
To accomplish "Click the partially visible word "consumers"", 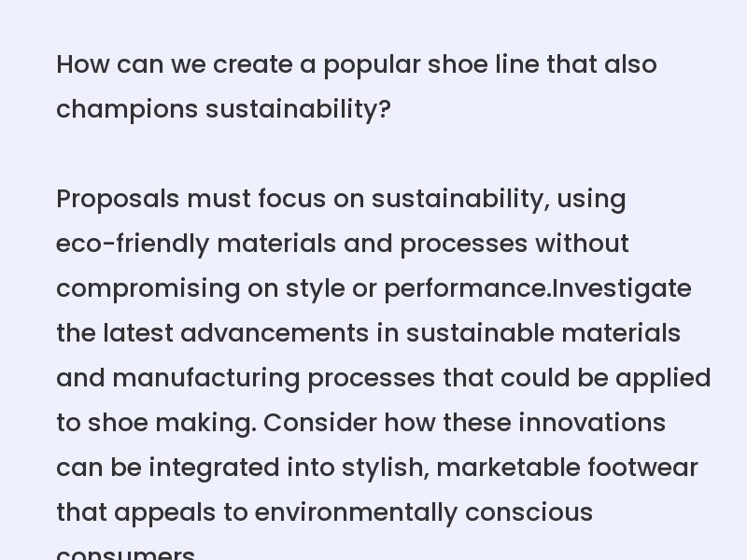I will (x=126, y=553).
